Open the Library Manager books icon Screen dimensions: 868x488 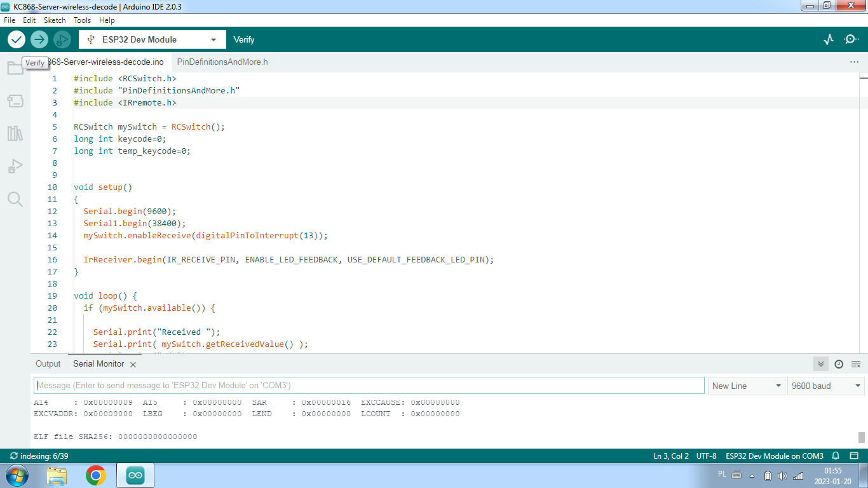[x=15, y=133]
